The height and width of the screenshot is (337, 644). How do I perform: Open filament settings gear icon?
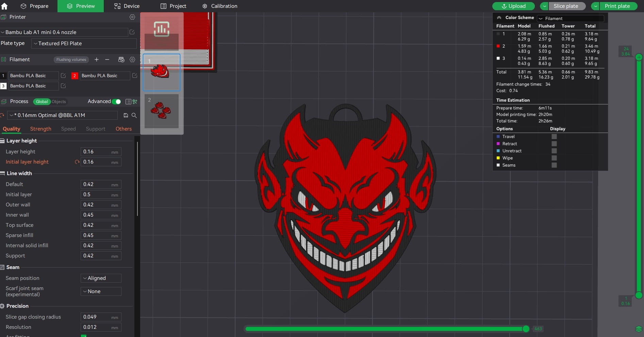click(132, 60)
